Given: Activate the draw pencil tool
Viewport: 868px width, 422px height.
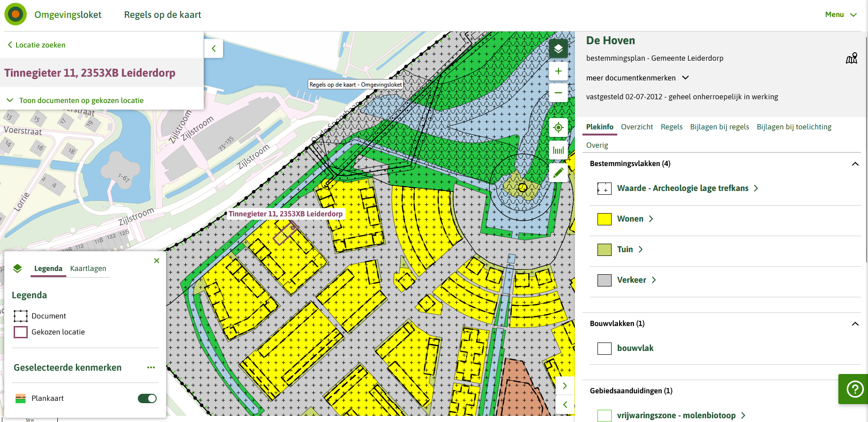Looking at the screenshot, I should coord(558,173).
